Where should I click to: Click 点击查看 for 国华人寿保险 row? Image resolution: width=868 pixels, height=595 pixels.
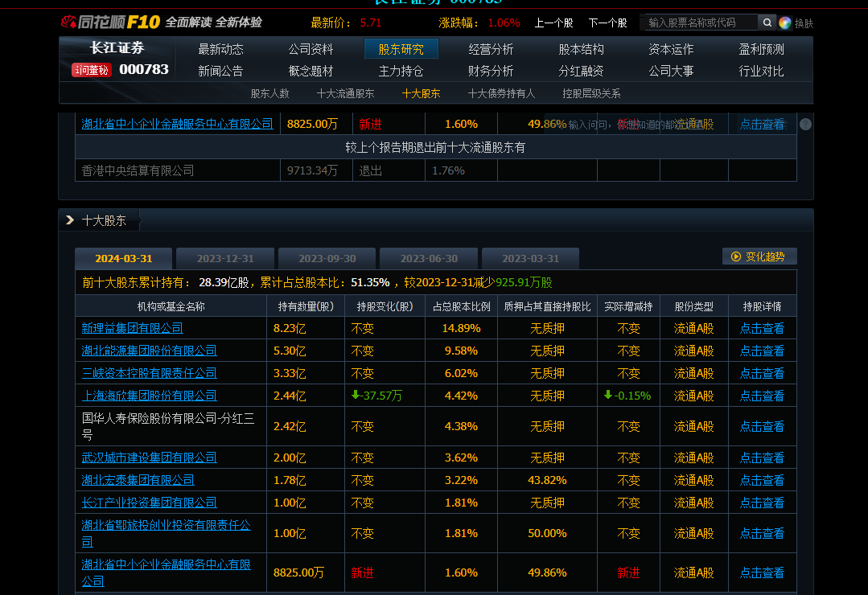(x=763, y=426)
